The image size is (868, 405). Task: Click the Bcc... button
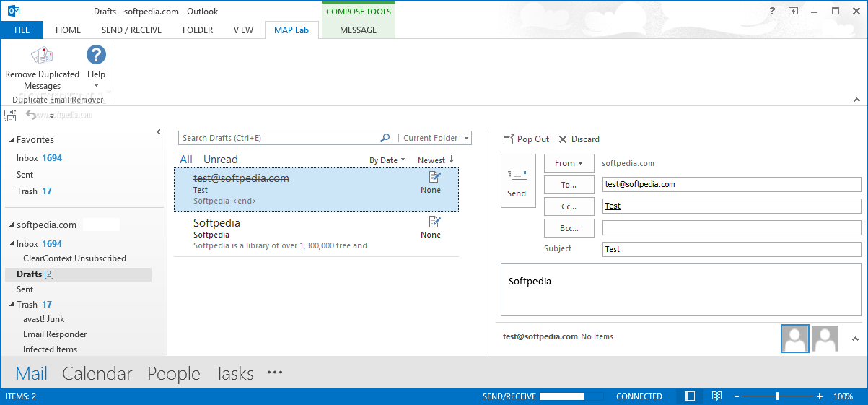click(569, 228)
